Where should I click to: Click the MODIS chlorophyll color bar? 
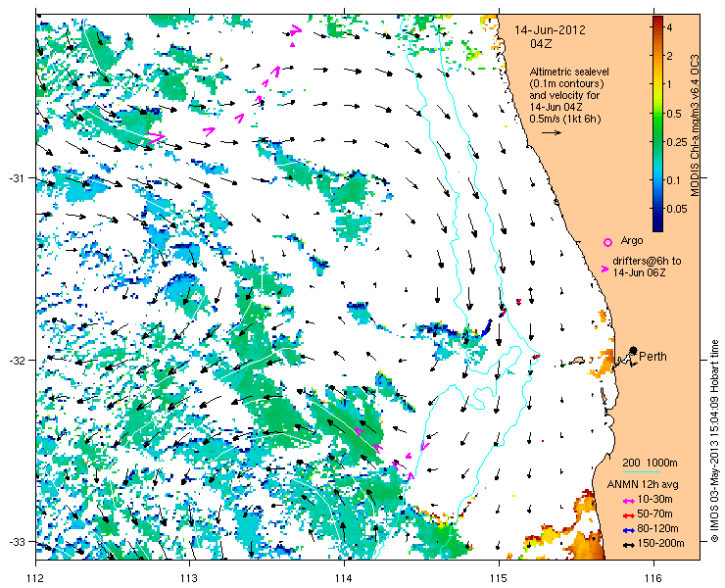coord(657,123)
